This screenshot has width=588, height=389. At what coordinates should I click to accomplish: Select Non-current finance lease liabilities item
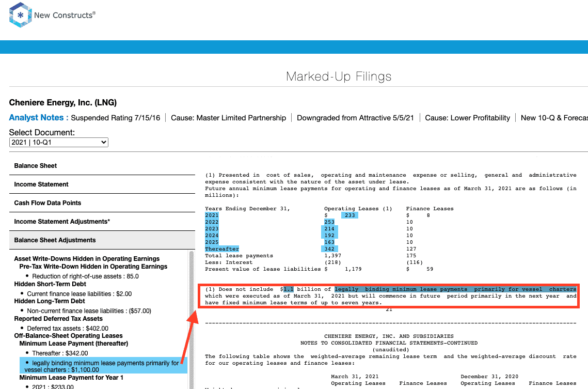[89, 311]
